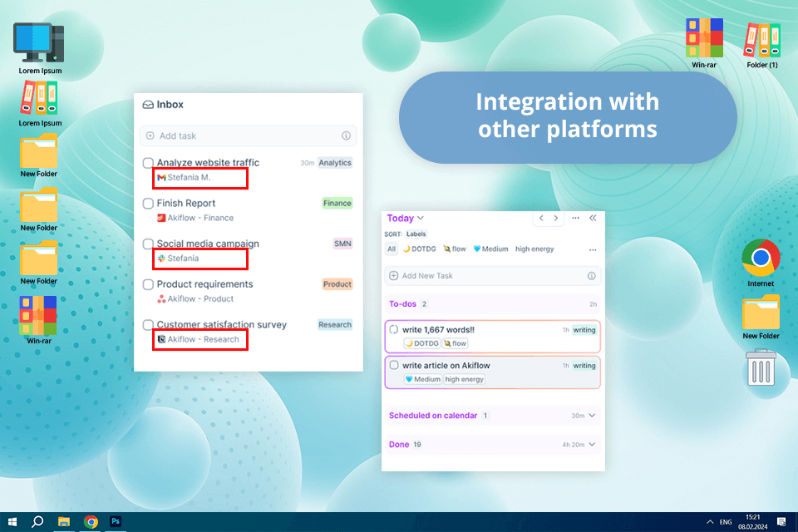Click the Windows Start button

coord(12,522)
